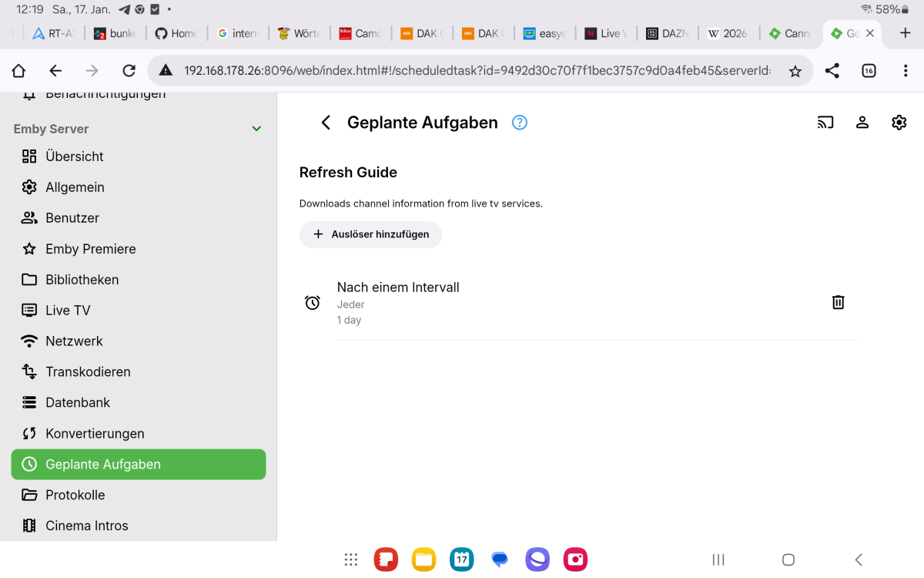This screenshot has width=924, height=578.
Task: Open the Nach einem Intervall trigger entry
Action: (398, 287)
